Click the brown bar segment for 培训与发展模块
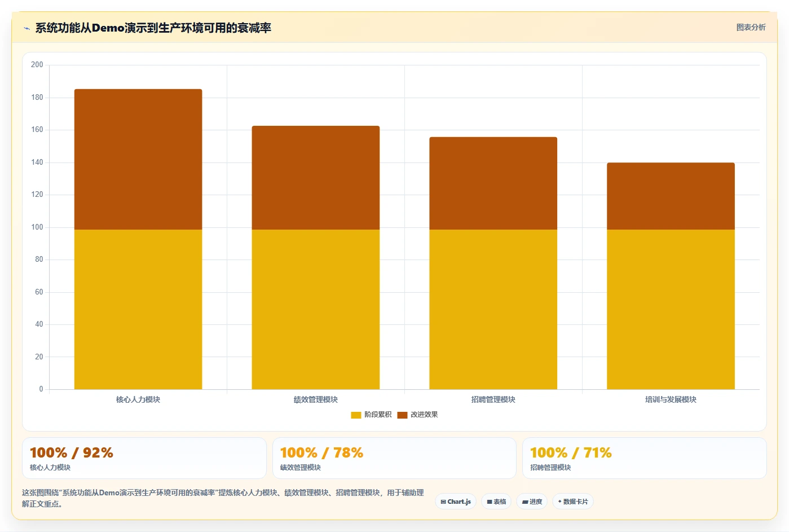The image size is (789, 532). tap(671, 196)
